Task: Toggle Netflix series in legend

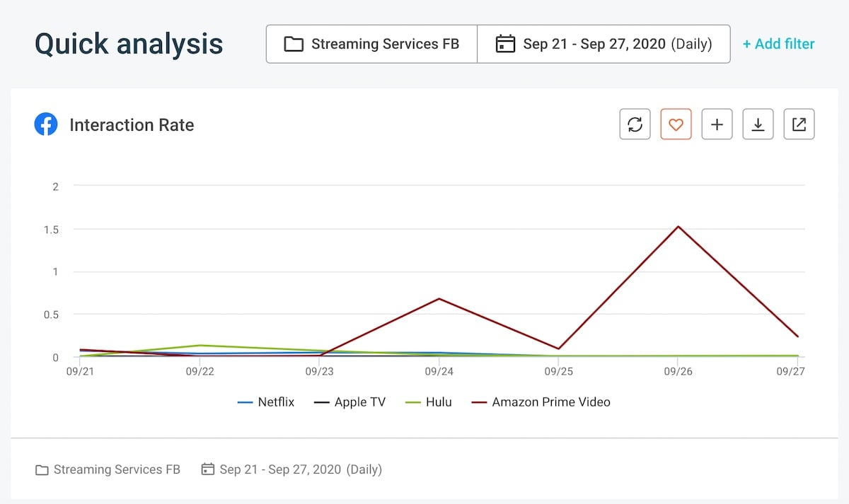Action: click(266, 402)
